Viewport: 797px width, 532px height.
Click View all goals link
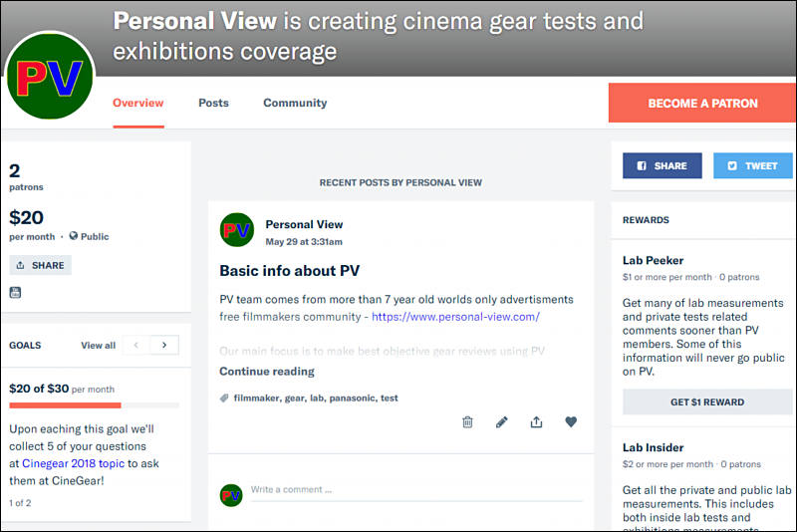[98, 346]
